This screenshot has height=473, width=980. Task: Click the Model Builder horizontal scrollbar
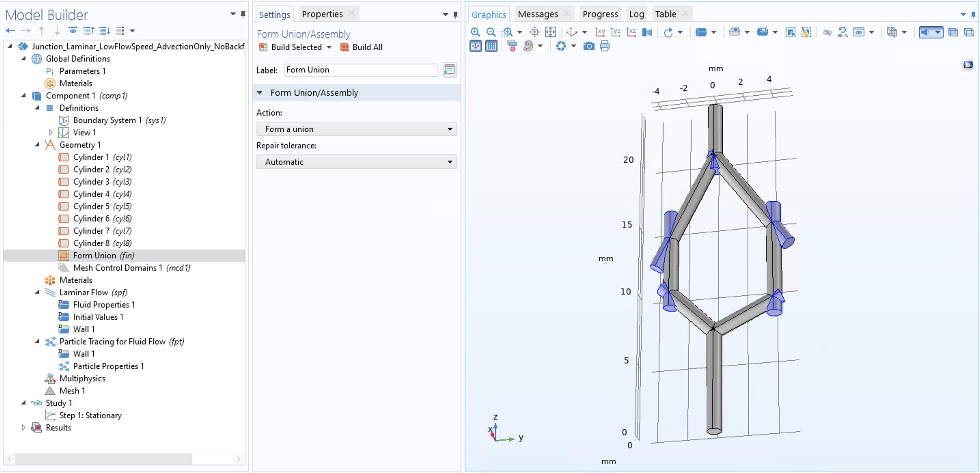(x=104, y=459)
